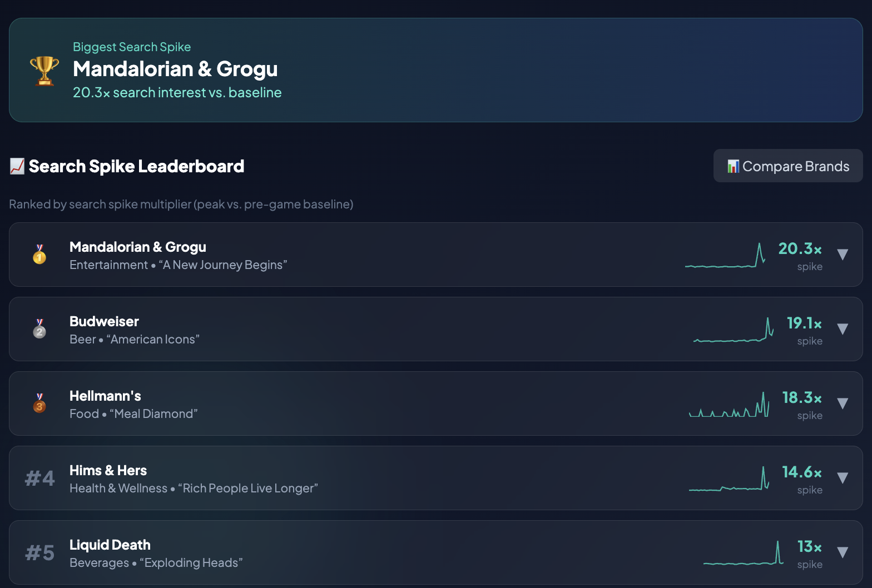Open the Compare Brands button
Screen dimensions: 872x588
tap(788, 166)
